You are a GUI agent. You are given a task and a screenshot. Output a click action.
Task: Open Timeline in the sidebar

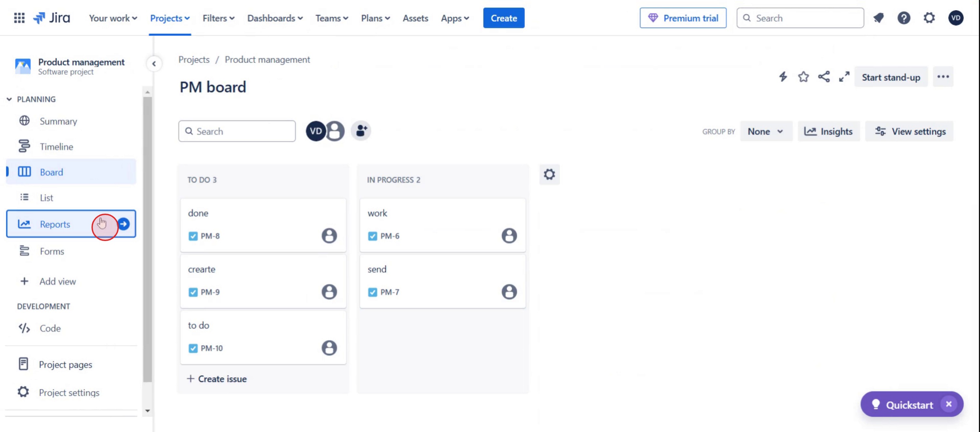coord(56,146)
